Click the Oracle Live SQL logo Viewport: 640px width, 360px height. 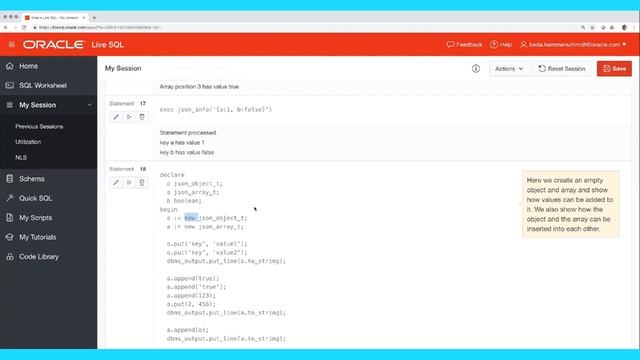(73, 44)
